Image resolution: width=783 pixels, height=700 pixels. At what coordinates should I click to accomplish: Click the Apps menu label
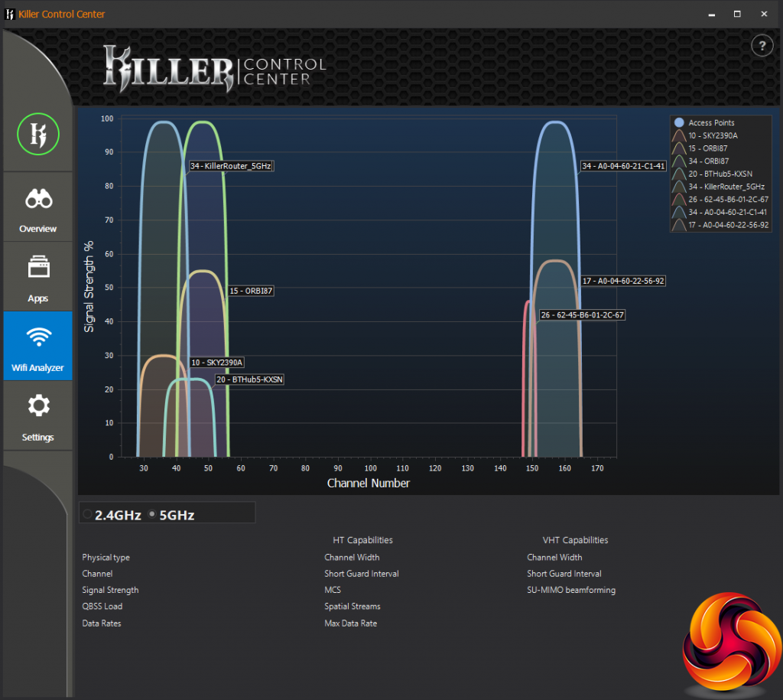coord(38,298)
